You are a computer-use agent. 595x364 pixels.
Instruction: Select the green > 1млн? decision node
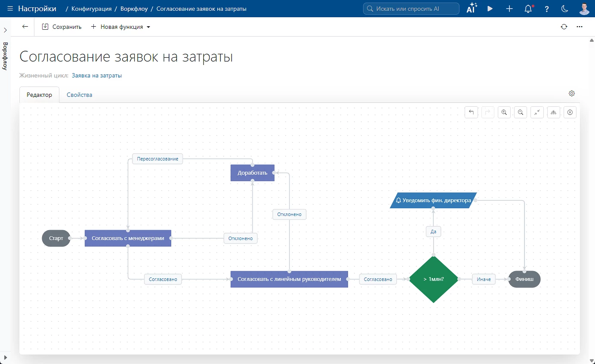tap(433, 279)
